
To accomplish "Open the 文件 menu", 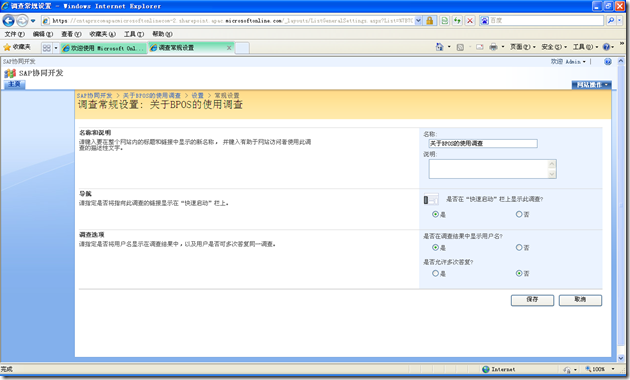I will 14,34.
